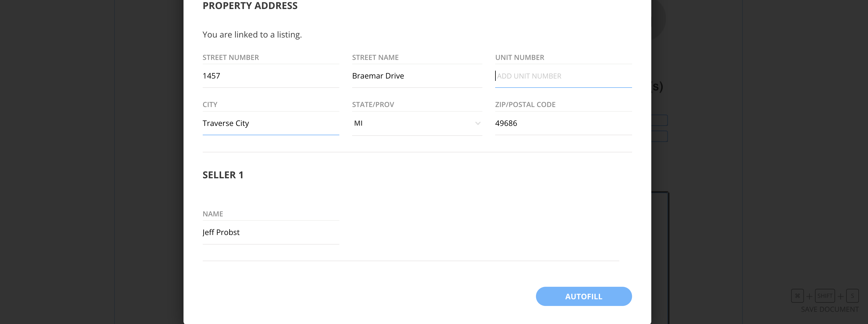Click the seller NAME field label
Image resolution: width=868 pixels, height=324 pixels.
213,214
